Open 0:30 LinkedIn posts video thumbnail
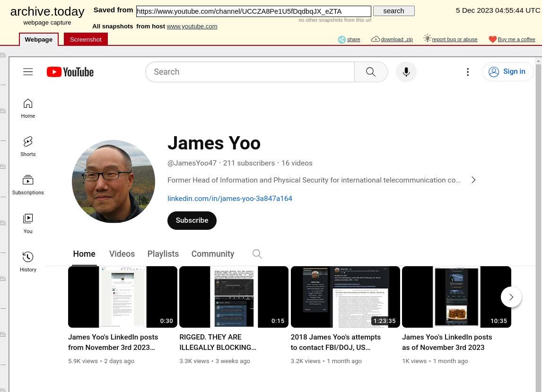 [x=122, y=297]
